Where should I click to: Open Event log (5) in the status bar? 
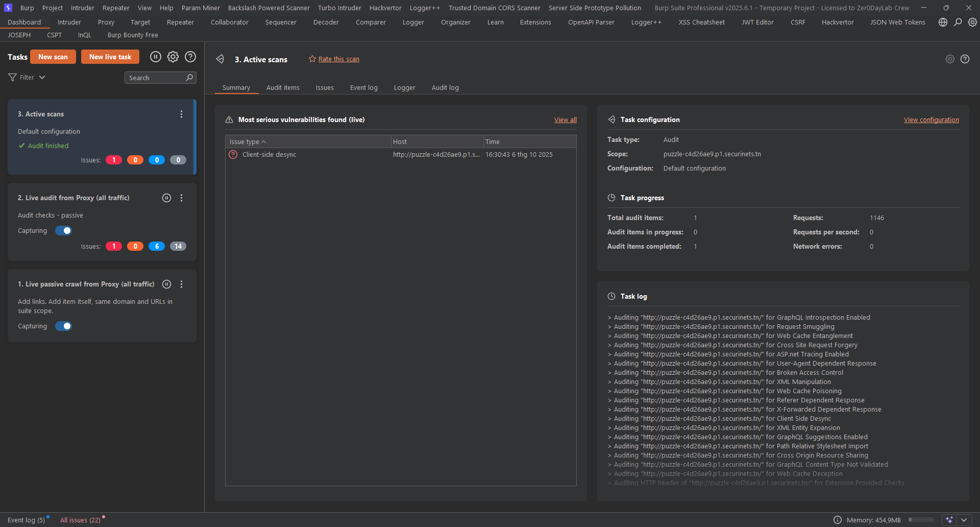click(x=26, y=520)
